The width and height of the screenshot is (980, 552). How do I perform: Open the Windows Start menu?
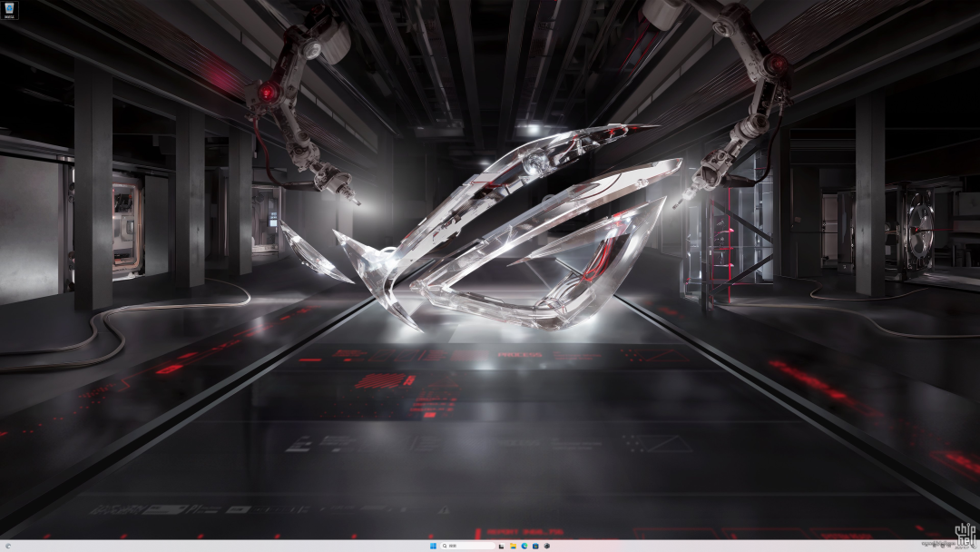pos(433,546)
